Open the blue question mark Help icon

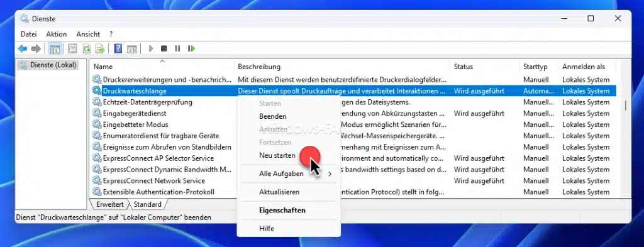[118, 49]
